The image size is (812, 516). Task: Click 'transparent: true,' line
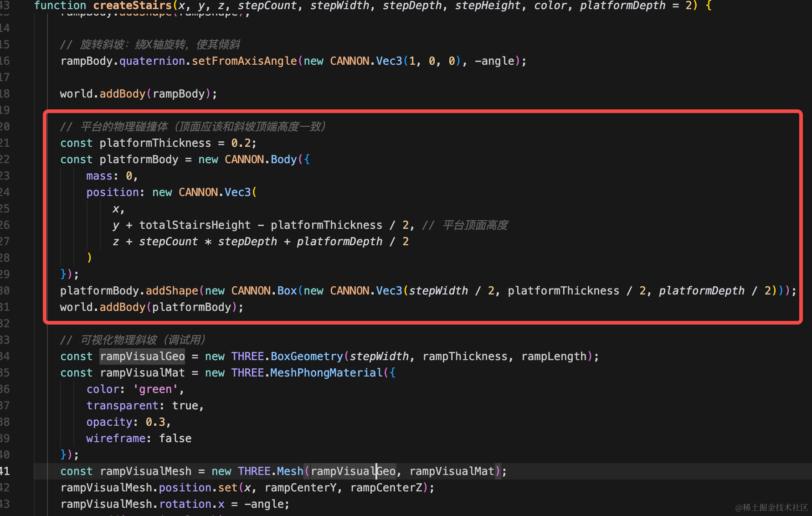coord(145,406)
